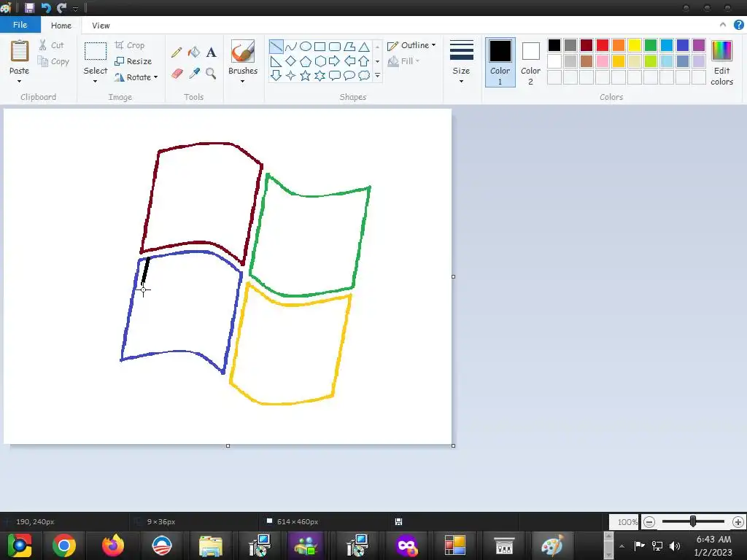This screenshot has height=560, width=747.
Task: Pick the Hexagon shape
Action: pyautogui.click(x=320, y=61)
